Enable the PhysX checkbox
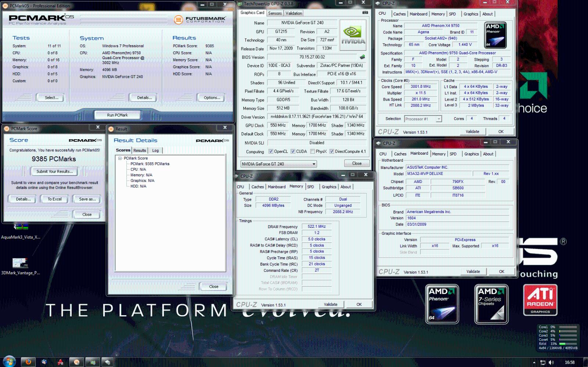Screen dimensions: 588x367 [312, 151]
